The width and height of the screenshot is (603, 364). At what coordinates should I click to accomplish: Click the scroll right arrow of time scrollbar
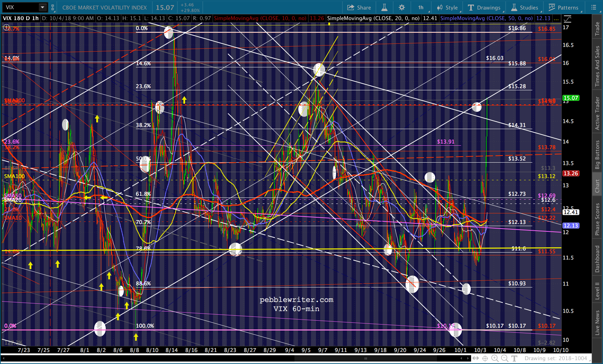tap(468, 358)
